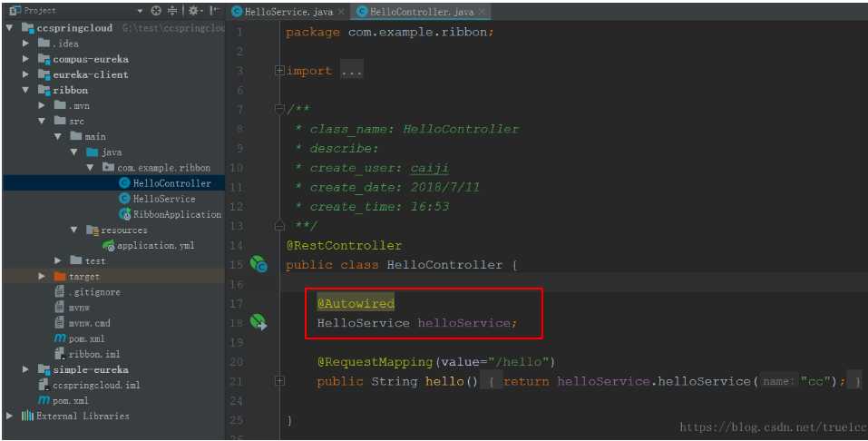
Task: Select the .gitignore file
Action: click(x=94, y=291)
